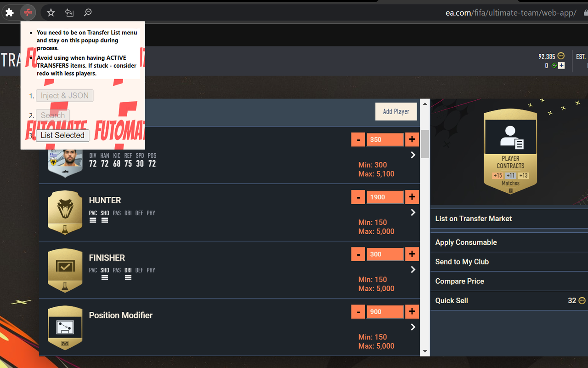Click the Add Player button

pos(396,111)
